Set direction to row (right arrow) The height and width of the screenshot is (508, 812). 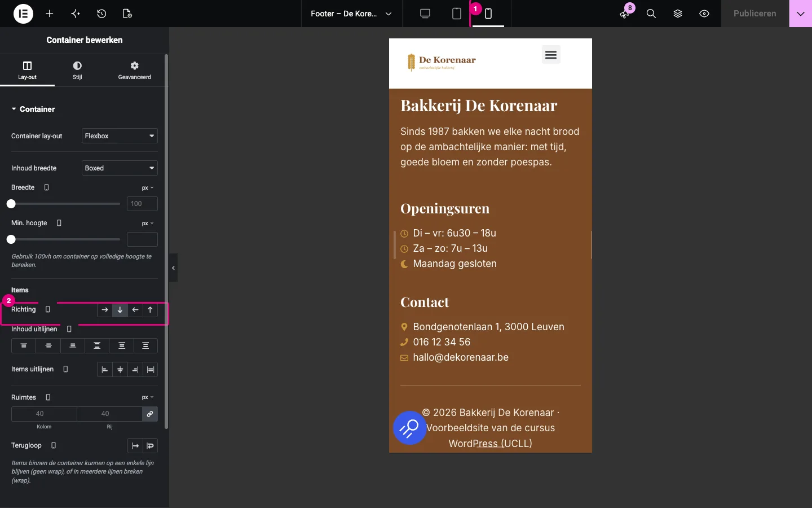105,310
